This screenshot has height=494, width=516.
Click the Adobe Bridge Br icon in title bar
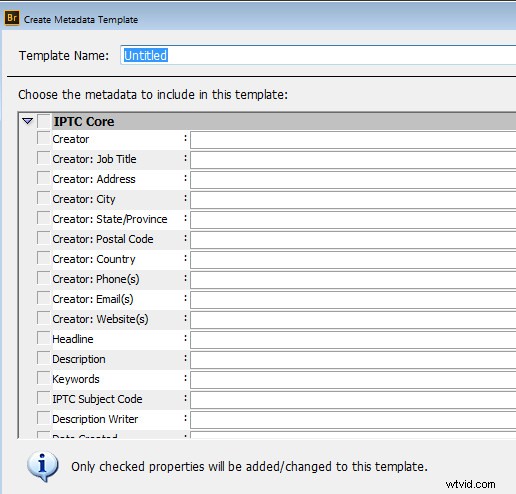click(12, 18)
